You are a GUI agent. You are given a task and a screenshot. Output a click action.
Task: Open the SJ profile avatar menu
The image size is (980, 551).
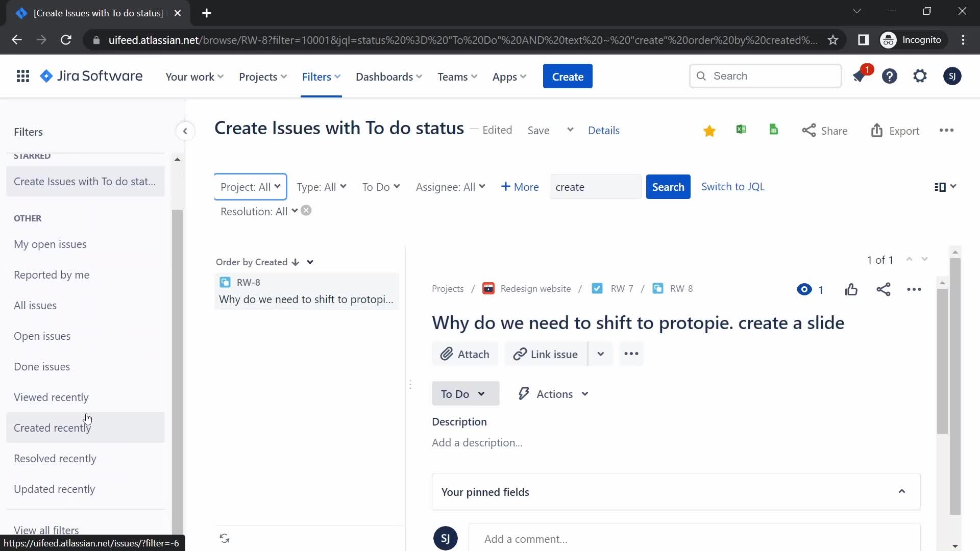point(952,77)
